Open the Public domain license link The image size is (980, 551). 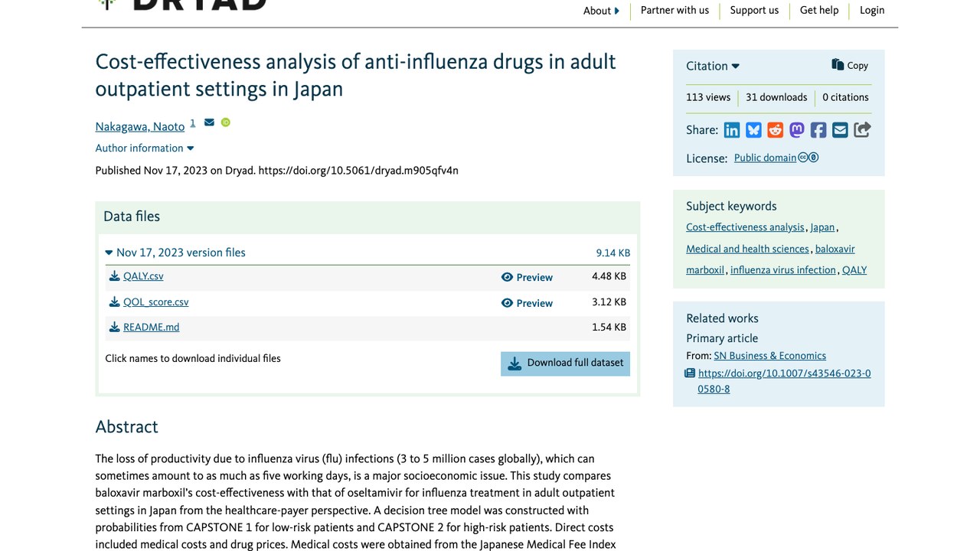[x=765, y=158]
